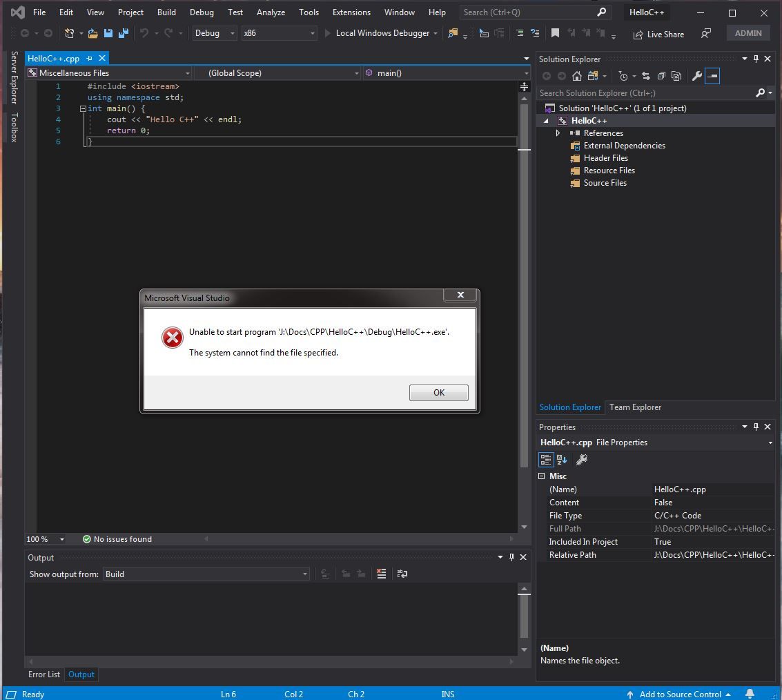This screenshot has height=700, width=782.
Task: Expand the References tree node
Action: 558,133
